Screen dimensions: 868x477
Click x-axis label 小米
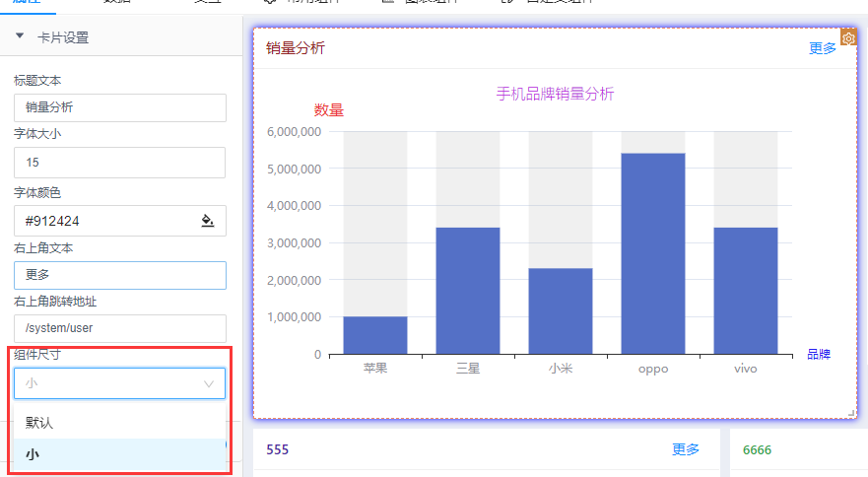(561, 368)
